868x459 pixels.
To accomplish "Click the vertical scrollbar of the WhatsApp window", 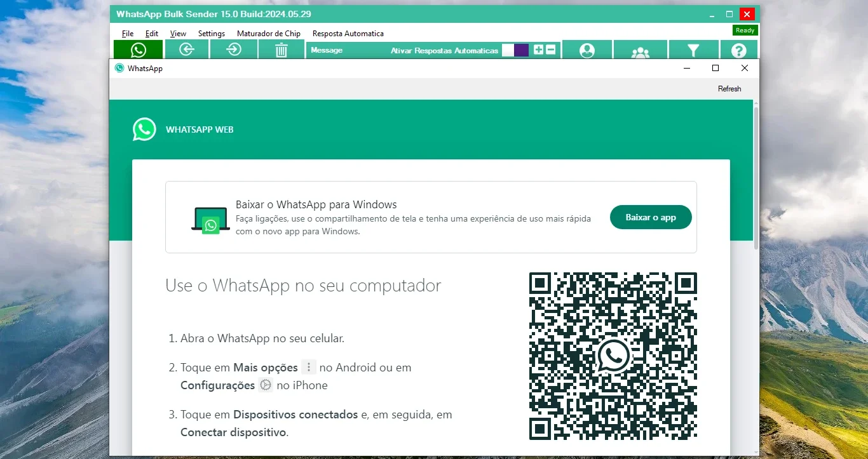I will click(756, 178).
